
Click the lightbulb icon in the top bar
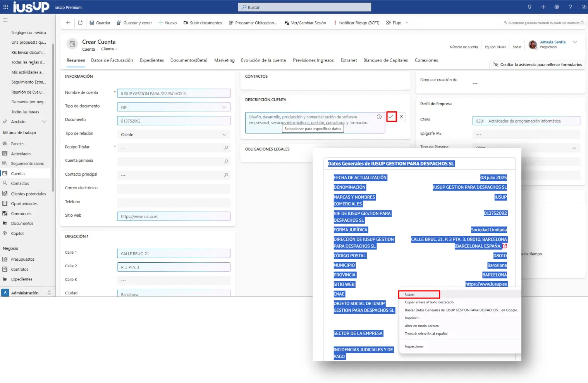[530, 7]
